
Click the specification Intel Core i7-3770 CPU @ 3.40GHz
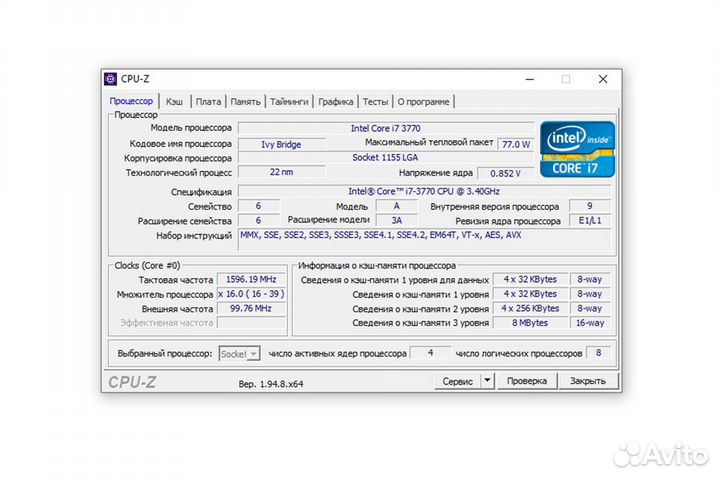pos(424,192)
